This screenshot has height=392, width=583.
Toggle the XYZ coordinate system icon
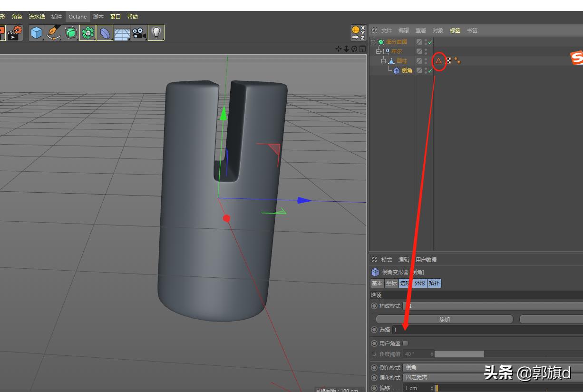click(358, 32)
